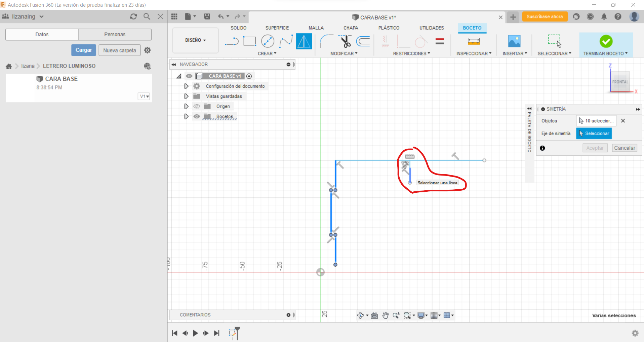
Task: Click the Select window tool icon
Action: click(x=554, y=41)
